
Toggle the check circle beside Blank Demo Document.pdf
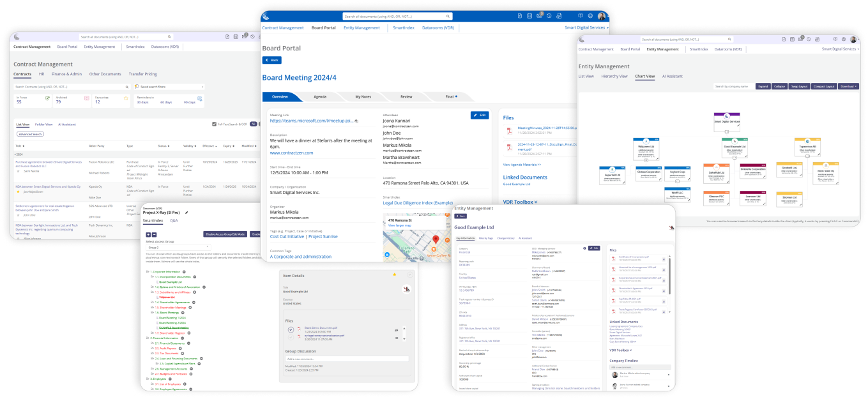[x=291, y=329]
